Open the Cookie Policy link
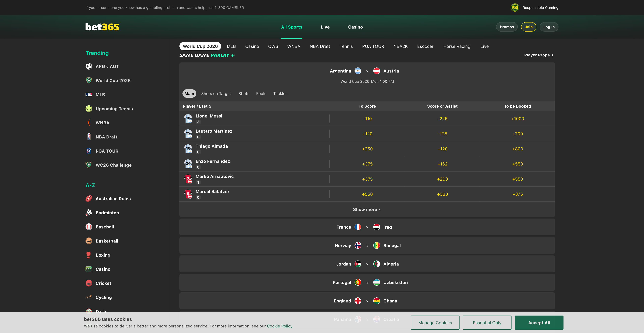Viewport: 644px width, 333px height. (280, 326)
